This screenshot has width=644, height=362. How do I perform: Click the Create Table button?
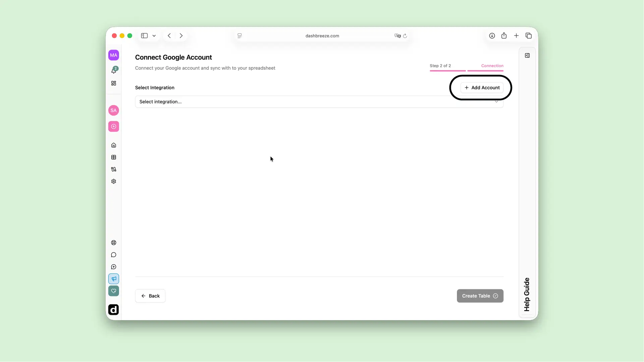[480, 296]
